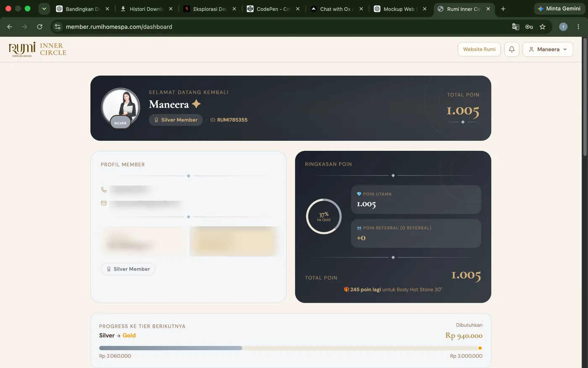Click the notification bell icon
The image size is (588, 368).
(x=512, y=49)
